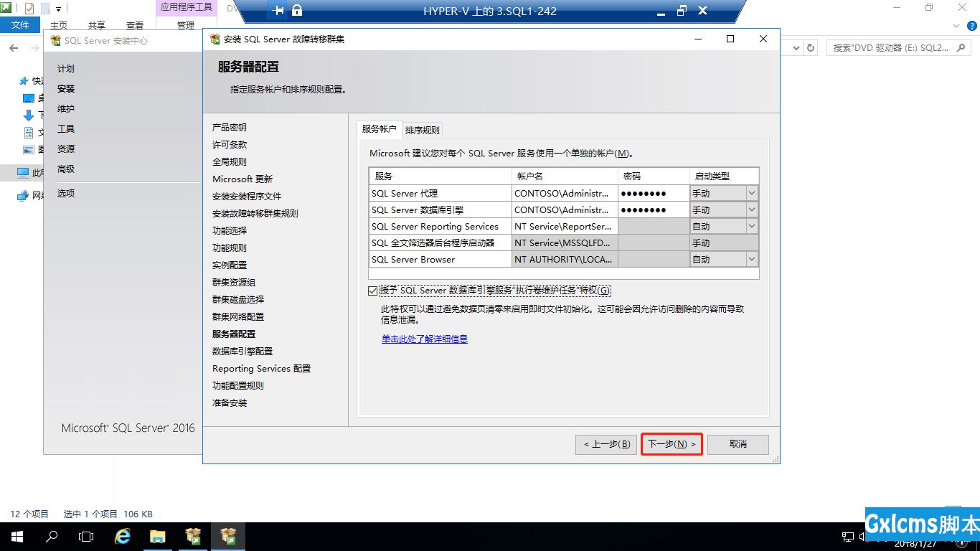Open Explorer 查看 ribbon tab
The height and width of the screenshot is (551, 980).
[x=135, y=25]
